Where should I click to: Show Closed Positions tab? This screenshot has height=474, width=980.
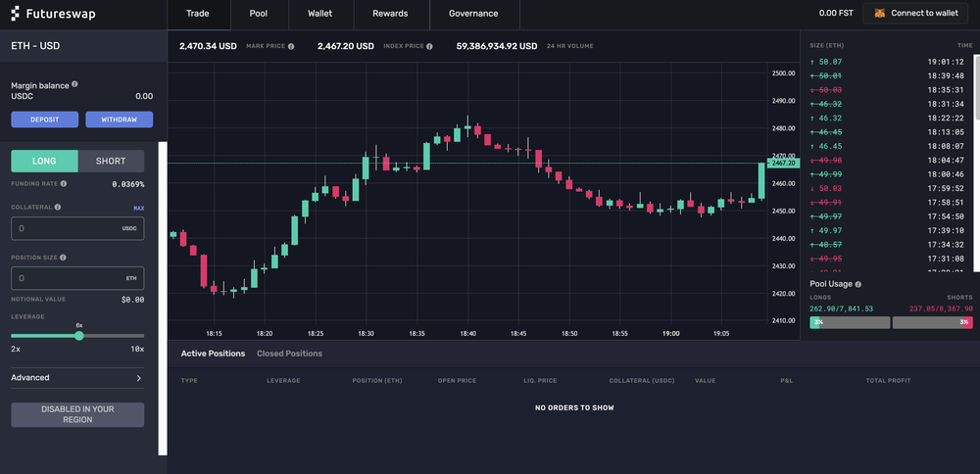(x=289, y=354)
